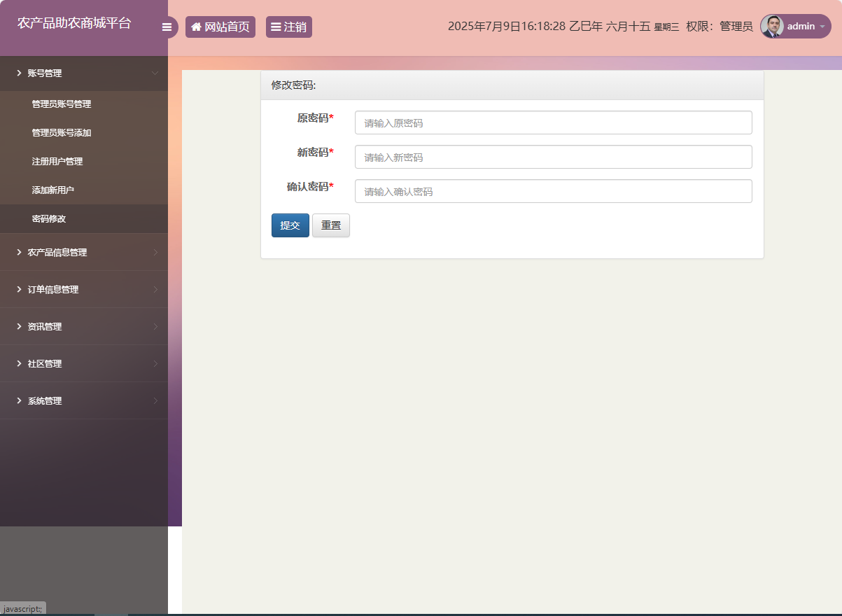842x616 pixels.
Task: Select 注册用户管理 in sidebar
Action: click(x=57, y=162)
